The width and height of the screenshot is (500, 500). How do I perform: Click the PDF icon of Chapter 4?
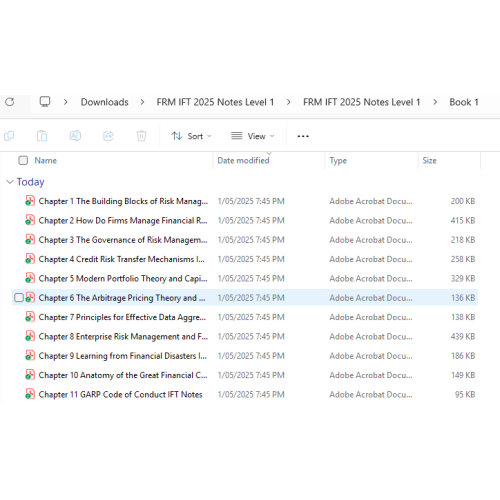[30, 259]
